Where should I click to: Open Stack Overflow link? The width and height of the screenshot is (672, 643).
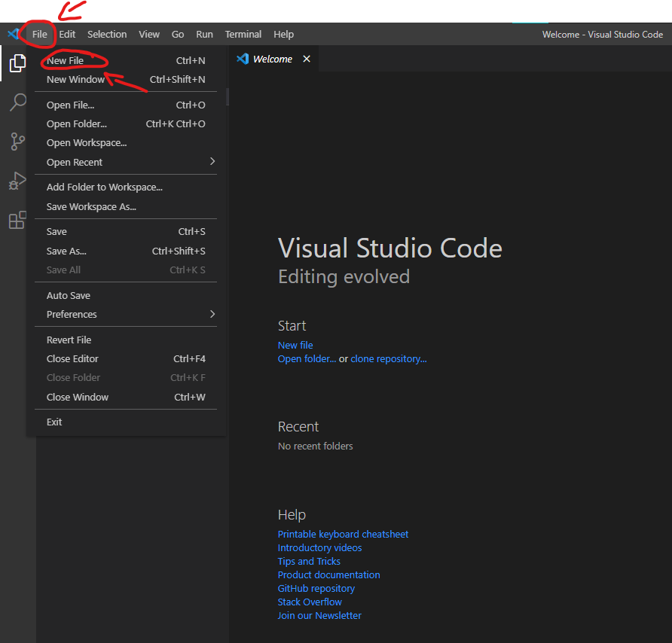click(x=310, y=602)
